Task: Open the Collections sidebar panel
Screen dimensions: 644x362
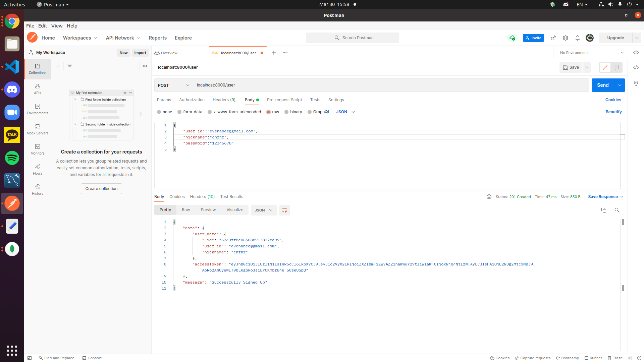Action: (38, 69)
